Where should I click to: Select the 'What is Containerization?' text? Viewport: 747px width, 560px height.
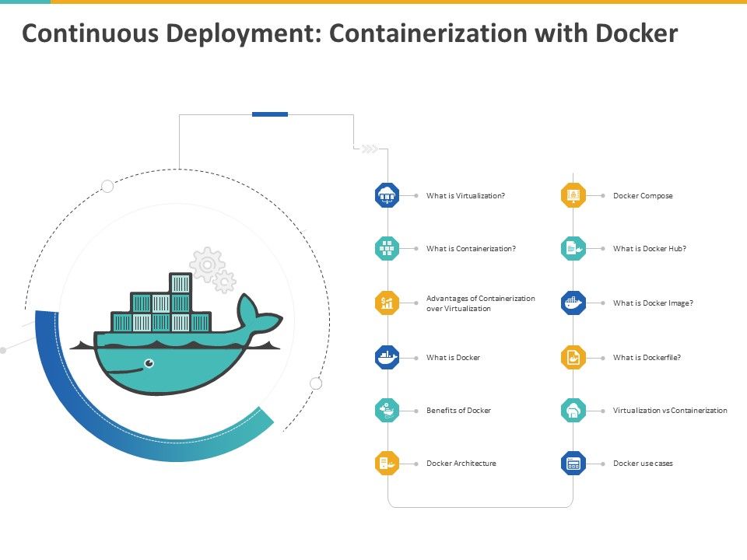tap(471, 249)
